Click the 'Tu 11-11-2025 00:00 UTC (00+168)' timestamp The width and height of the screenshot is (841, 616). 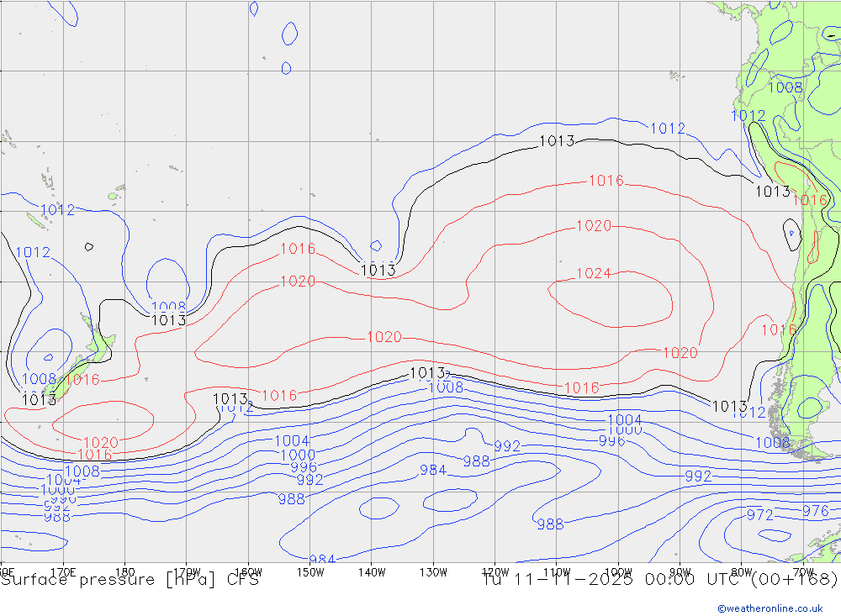(659, 580)
